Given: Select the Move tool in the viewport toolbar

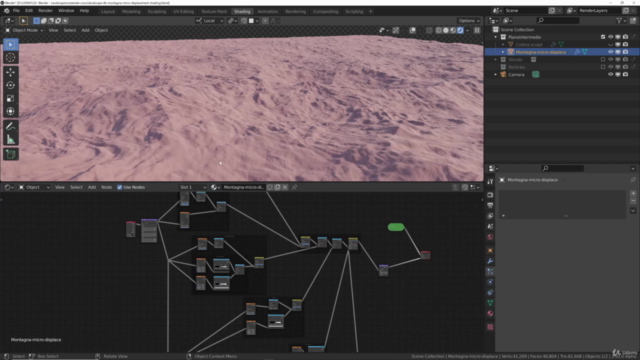Looking at the screenshot, I should [11, 72].
